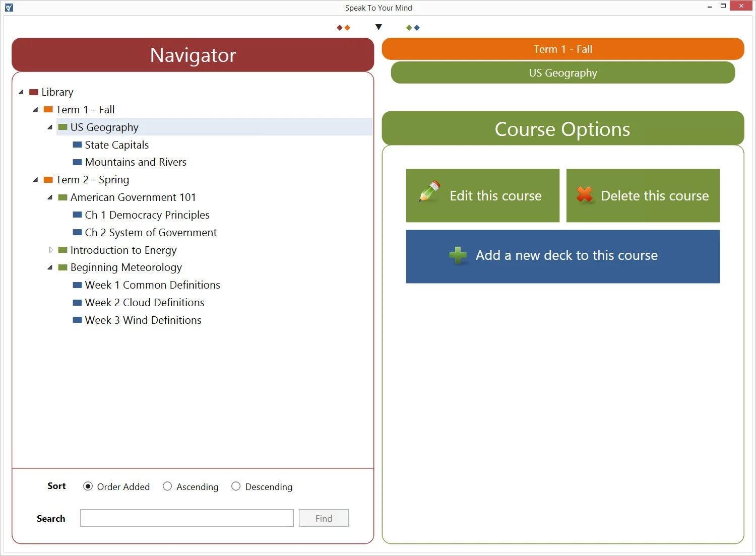The height and width of the screenshot is (556, 756).
Task: Click the red Library folder icon
Action: pos(34,92)
